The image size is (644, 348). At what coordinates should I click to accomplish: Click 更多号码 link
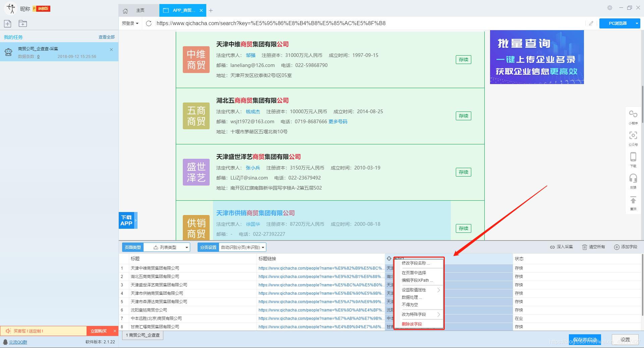338,122
